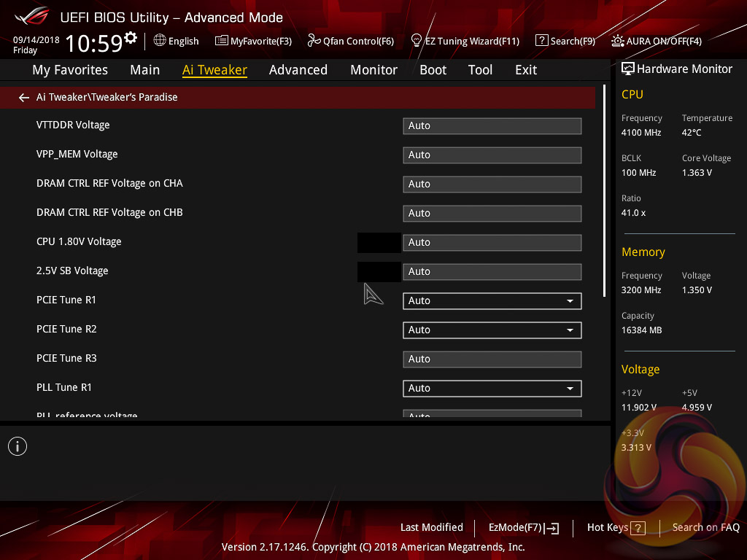Click the 2.5V SB Voltage field

coord(492,272)
